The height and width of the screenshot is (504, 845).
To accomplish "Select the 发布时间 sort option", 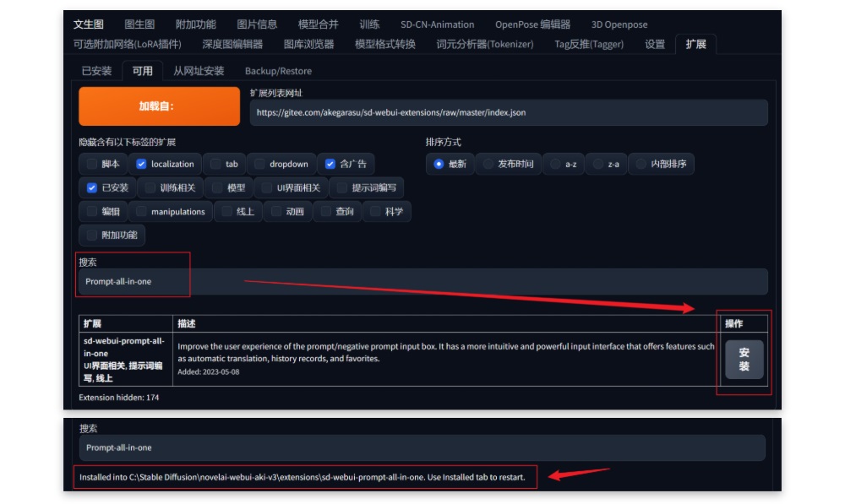I will [x=488, y=164].
